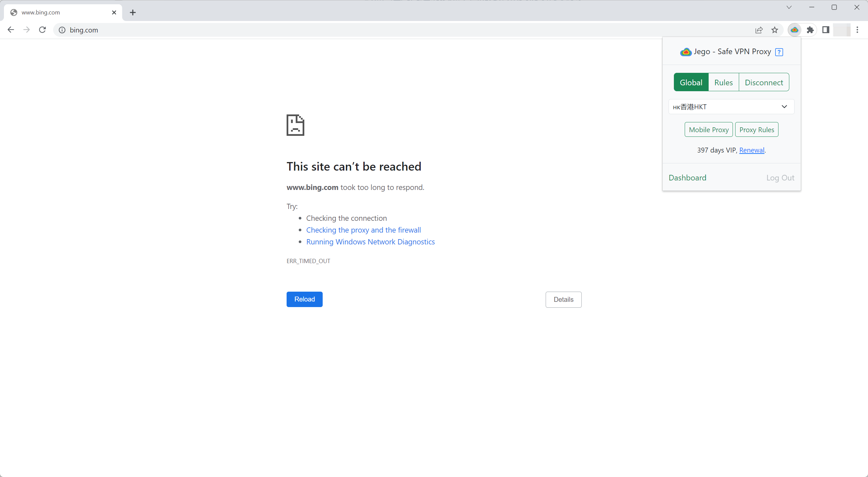Switch VPN to Rules mode

(x=723, y=82)
